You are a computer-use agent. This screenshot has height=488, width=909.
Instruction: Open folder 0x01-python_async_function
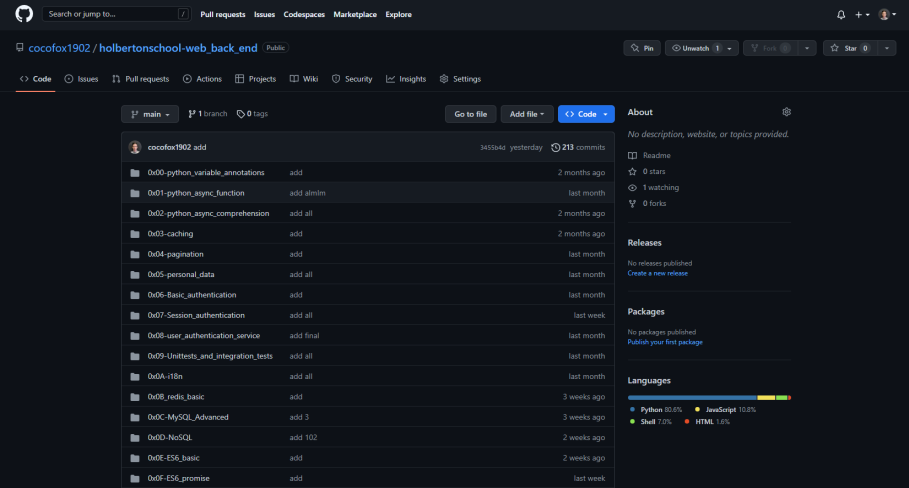coord(196,193)
